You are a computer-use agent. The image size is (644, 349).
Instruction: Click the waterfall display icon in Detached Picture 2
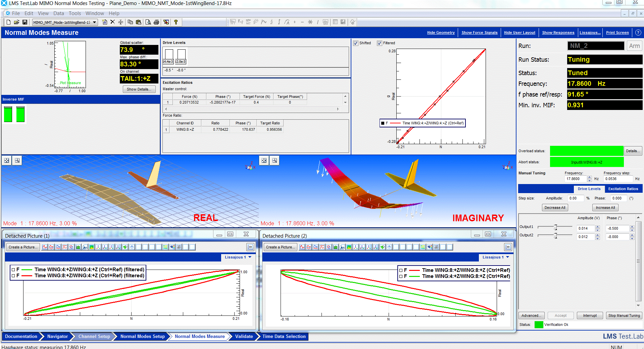coord(342,247)
